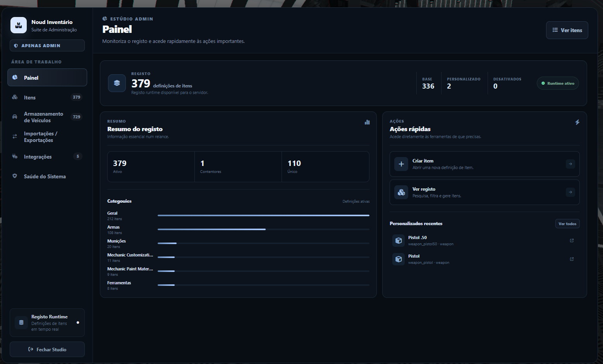The height and width of the screenshot is (364, 603).
Task: Click the pie chart icon next to Painel
Action: click(15, 77)
